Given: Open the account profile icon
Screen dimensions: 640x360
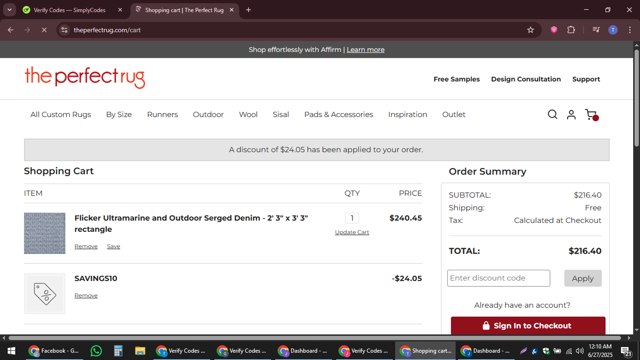Looking at the screenshot, I should [x=571, y=115].
